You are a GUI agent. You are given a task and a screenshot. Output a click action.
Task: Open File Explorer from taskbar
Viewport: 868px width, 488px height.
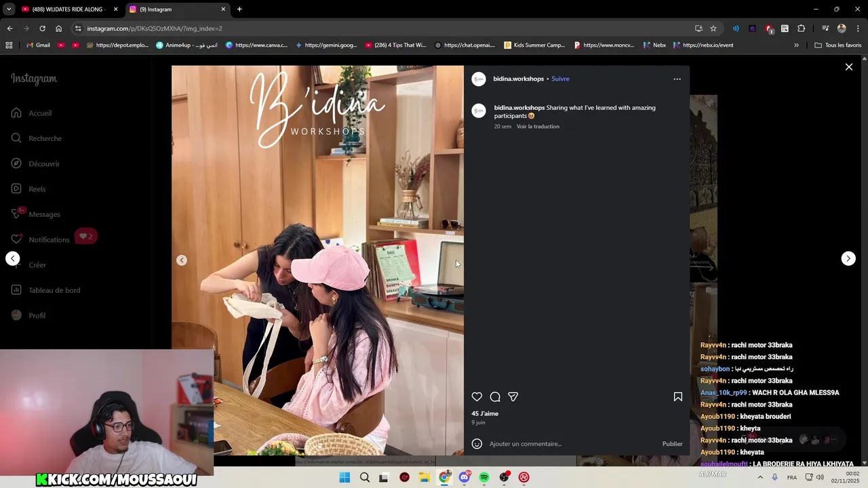425,478
